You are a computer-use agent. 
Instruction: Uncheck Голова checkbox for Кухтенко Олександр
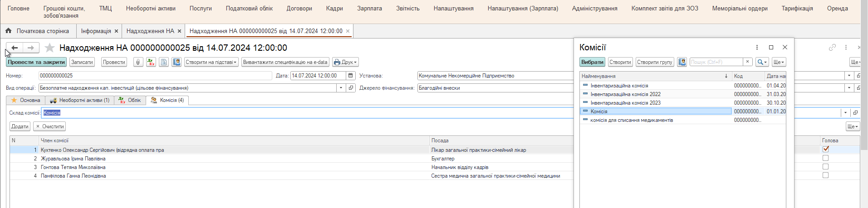pos(825,150)
